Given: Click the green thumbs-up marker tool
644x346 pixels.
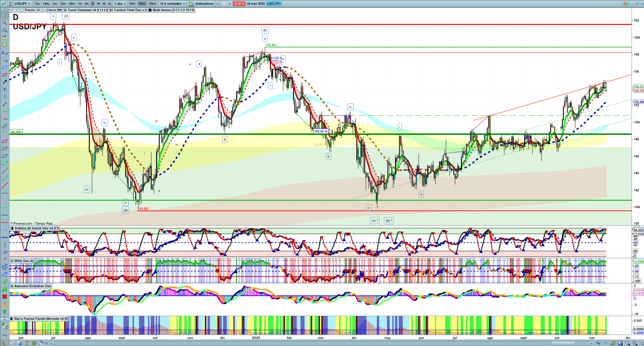Looking at the screenshot, I should click(x=5, y=289).
